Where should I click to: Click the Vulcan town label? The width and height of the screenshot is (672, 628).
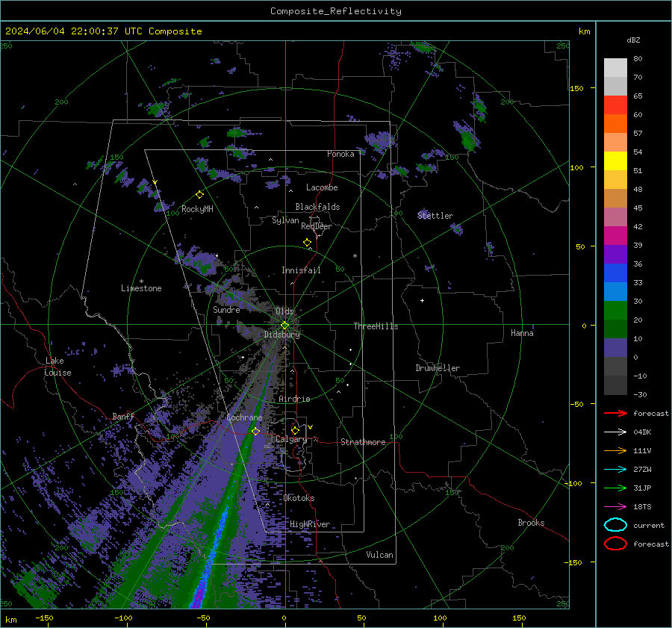pos(379,555)
